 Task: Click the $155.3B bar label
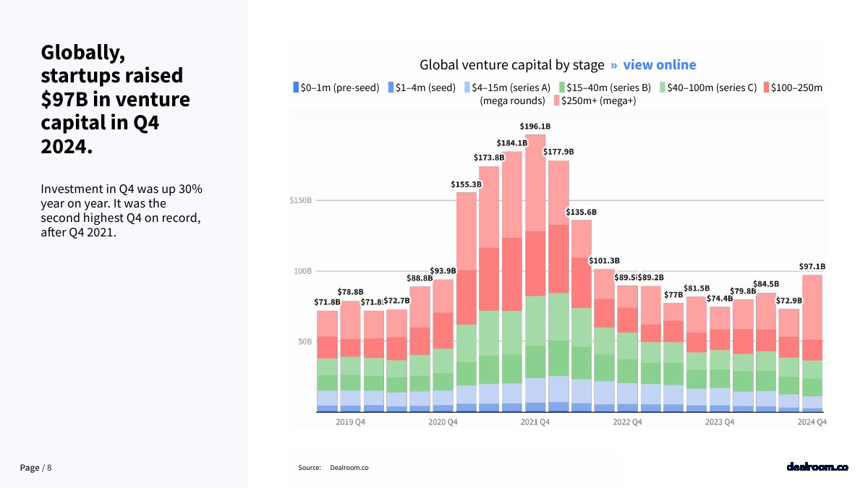pyautogui.click(x=466, y=184)
